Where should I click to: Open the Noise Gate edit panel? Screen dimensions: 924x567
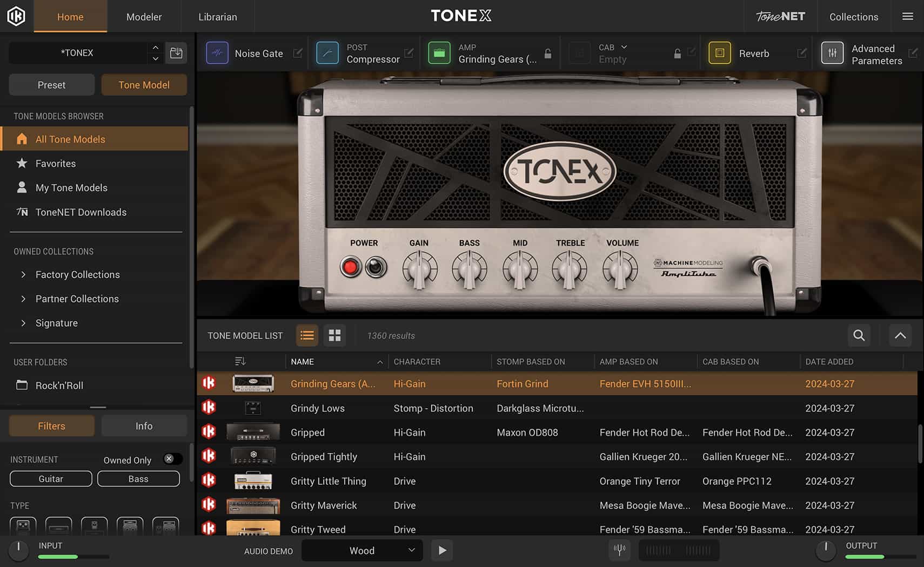tap(298, 53)
